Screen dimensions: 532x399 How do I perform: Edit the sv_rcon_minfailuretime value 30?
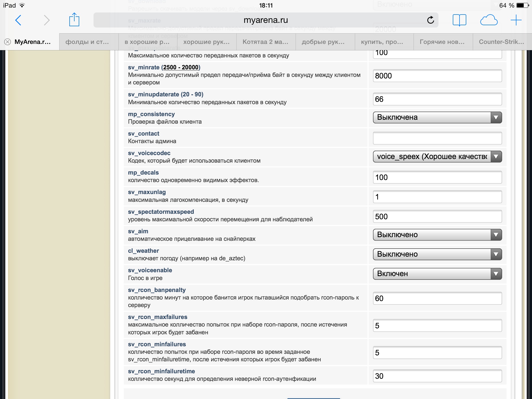point(437,376)
